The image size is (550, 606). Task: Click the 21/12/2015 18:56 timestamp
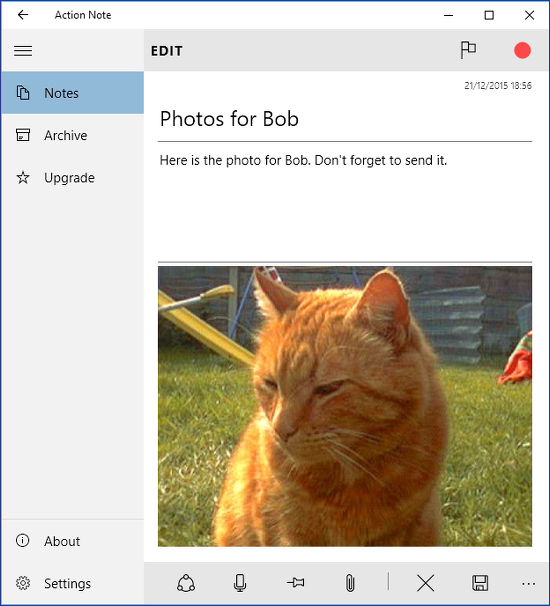pos(498,85)
